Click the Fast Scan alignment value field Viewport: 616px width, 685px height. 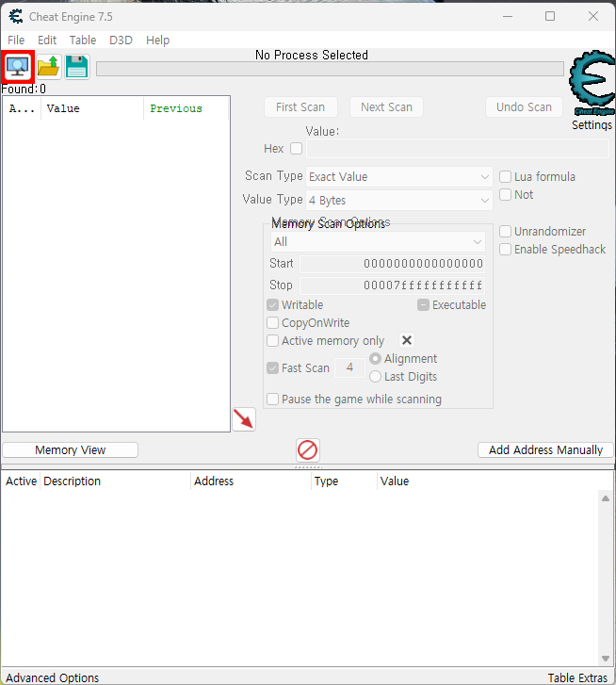[349, 367]
